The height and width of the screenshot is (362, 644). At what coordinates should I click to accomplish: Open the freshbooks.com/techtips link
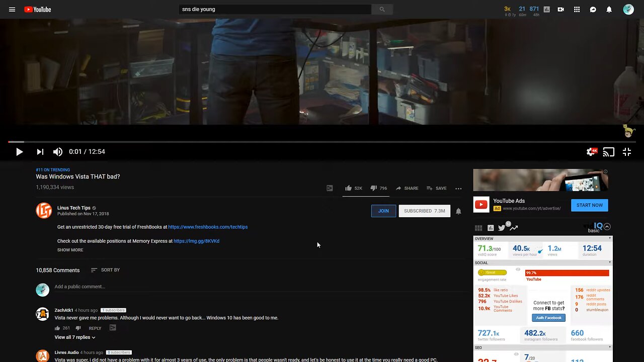tap(208, 227)
